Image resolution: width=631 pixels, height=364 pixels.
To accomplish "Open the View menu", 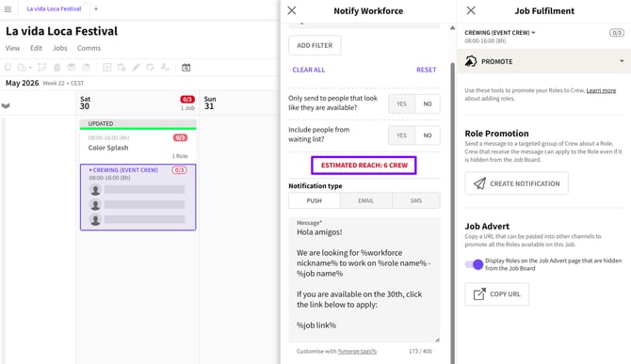I will point(12,48).
